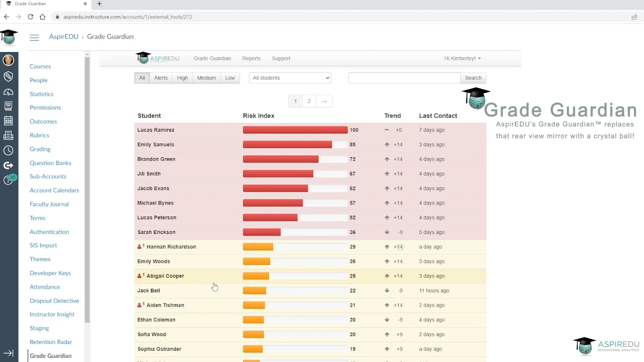Open the Courses book icon in sidebar

[x=9, y=106]
